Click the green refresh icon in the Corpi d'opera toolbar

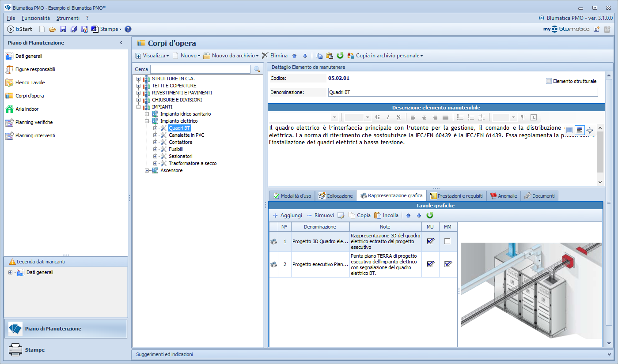[x=340, y=56]
